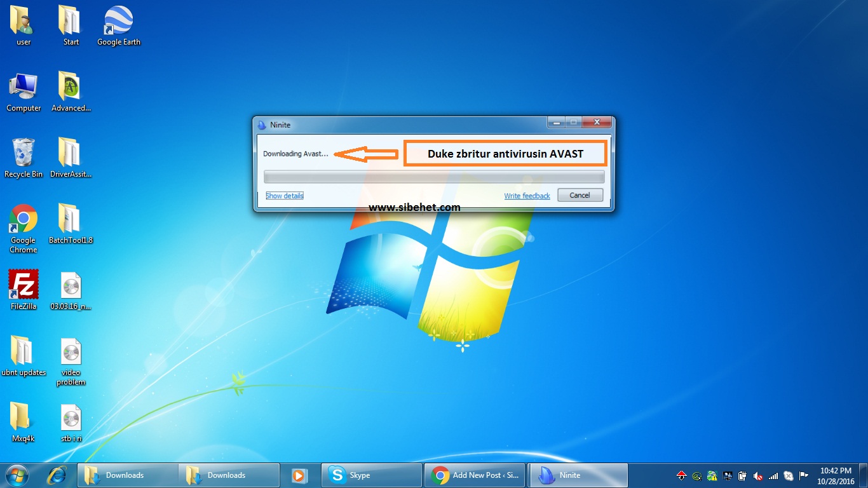Select the BatchTool1.8 folder
The image size is (868, 488).
[x=71, y=224]
